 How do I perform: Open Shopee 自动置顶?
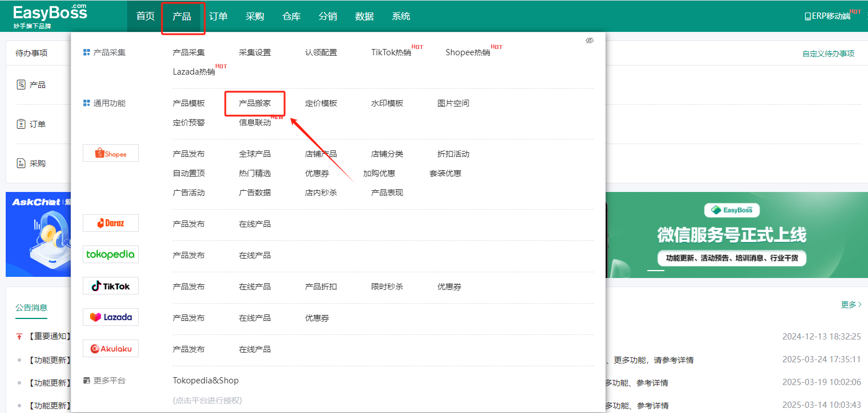pyautogui.click(x=189, y=173)
